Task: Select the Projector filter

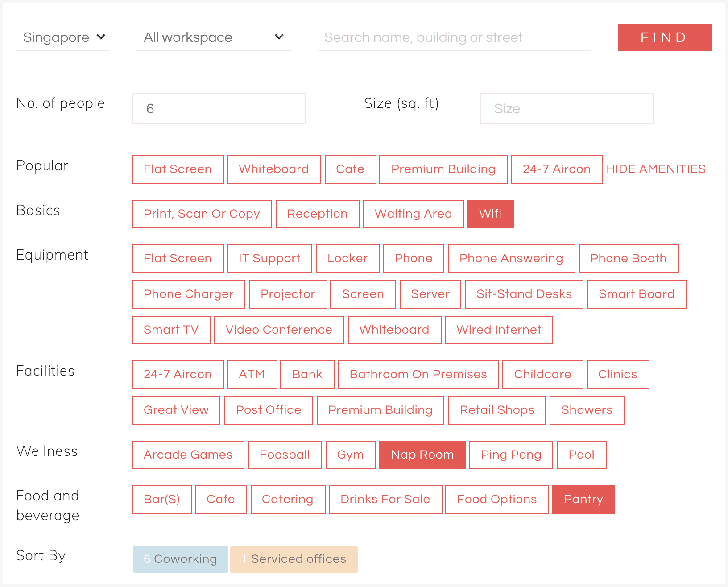Action: 288,294
